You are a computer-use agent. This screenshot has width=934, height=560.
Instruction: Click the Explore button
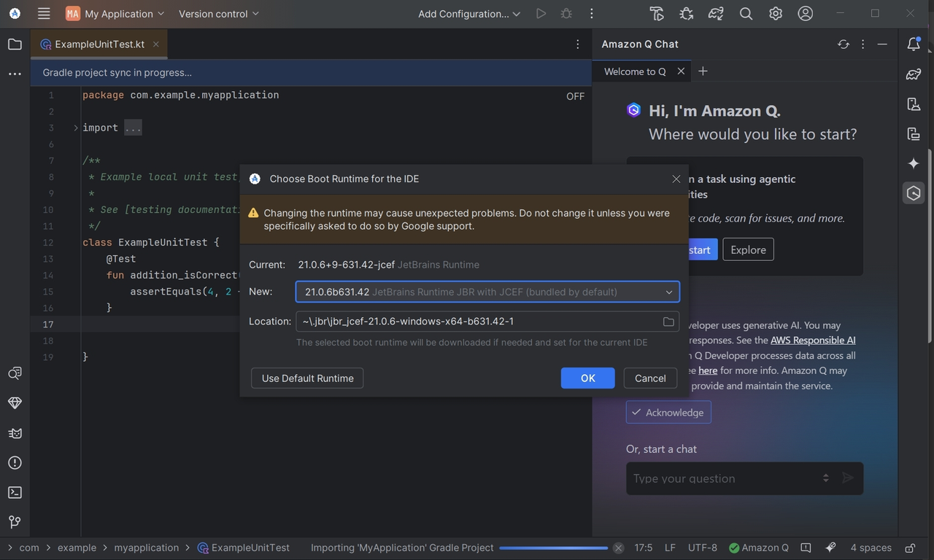[x=748, y=250]
